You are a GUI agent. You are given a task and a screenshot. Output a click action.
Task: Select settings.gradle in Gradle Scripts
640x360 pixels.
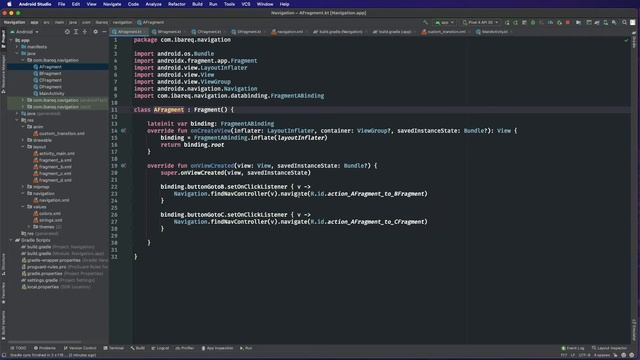coord(58,280)
